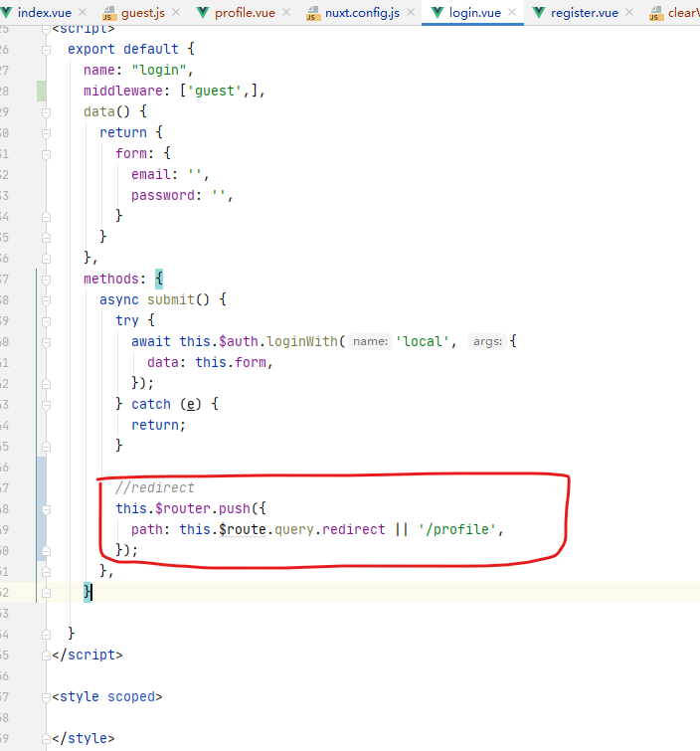Screen dimensions: 700x751
Task: Click the green change marker beside middleware line
Action: 42,91
